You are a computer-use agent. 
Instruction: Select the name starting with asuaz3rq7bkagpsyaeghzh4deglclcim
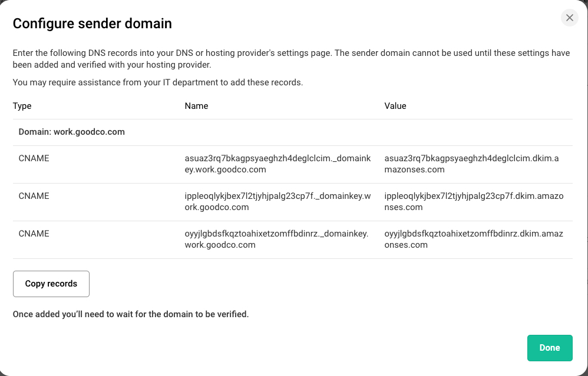coord(277,164)
